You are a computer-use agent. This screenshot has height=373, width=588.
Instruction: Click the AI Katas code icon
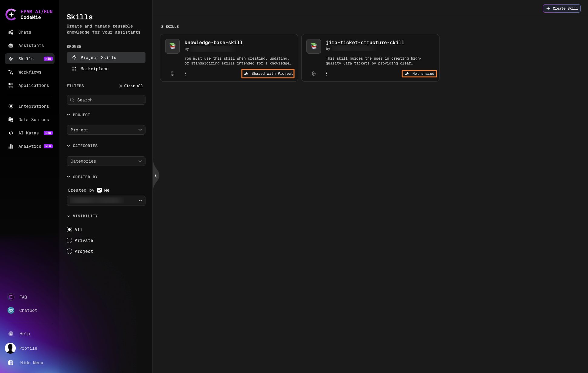(x=11, y=133)
